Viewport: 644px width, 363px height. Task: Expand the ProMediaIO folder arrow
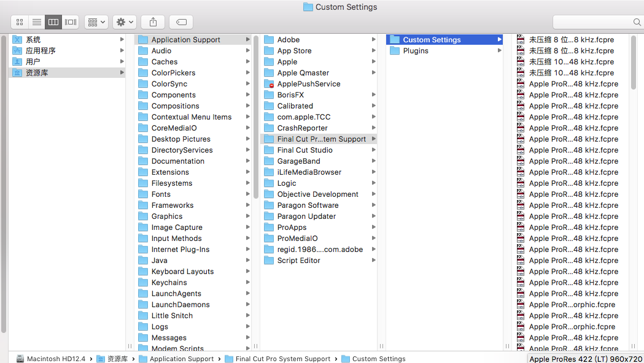point(374,239)
